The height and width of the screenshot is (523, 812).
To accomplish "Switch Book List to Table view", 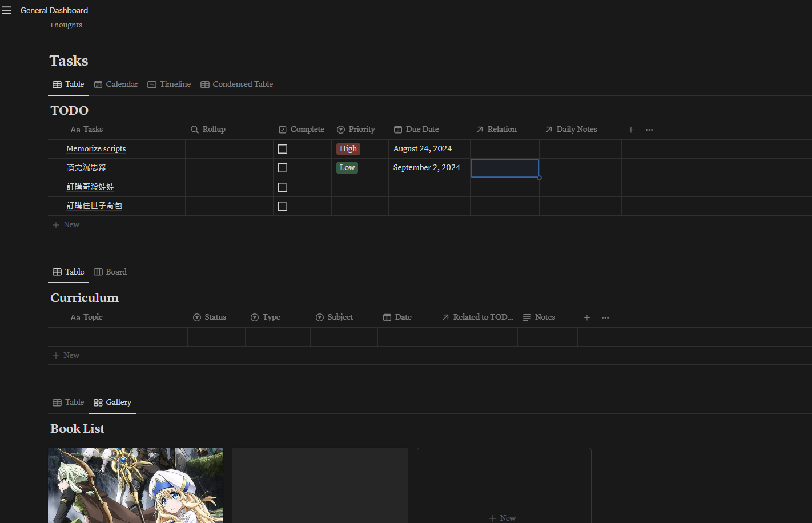I will (69, 402).
